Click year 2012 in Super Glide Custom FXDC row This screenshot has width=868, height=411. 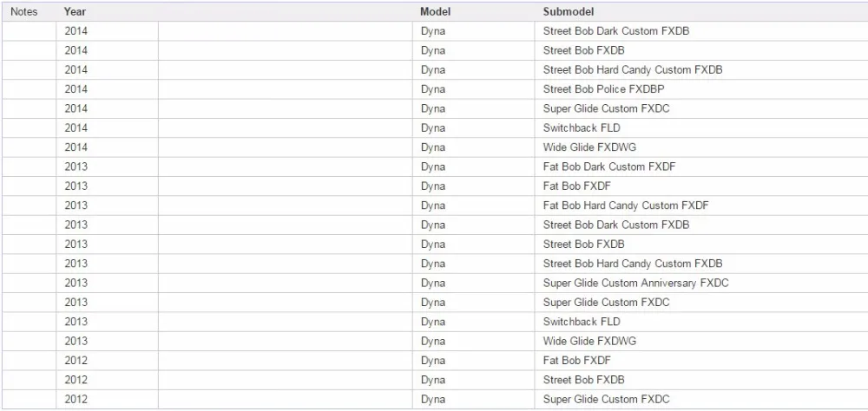(76, 399)
